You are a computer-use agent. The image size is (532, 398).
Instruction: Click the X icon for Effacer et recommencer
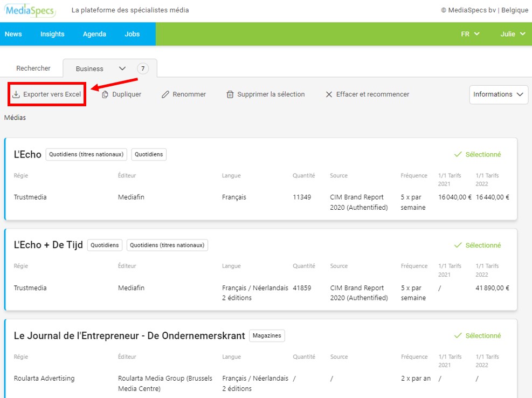[329, 94]
